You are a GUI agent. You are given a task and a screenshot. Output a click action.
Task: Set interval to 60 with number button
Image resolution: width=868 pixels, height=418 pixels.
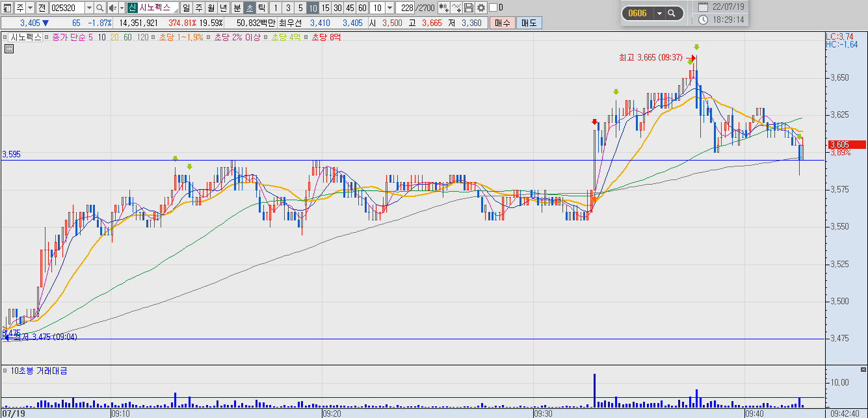[x=362, y=8]
